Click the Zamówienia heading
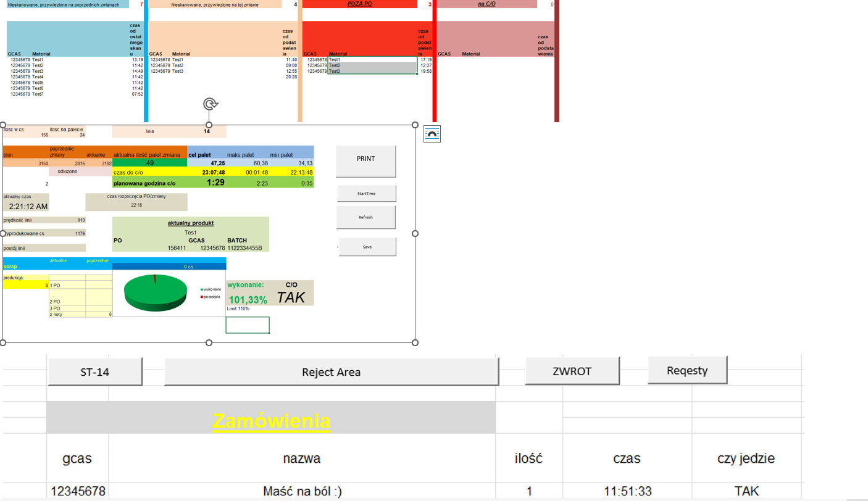Screen dimensions: 868x501 (x=271, y=421)
